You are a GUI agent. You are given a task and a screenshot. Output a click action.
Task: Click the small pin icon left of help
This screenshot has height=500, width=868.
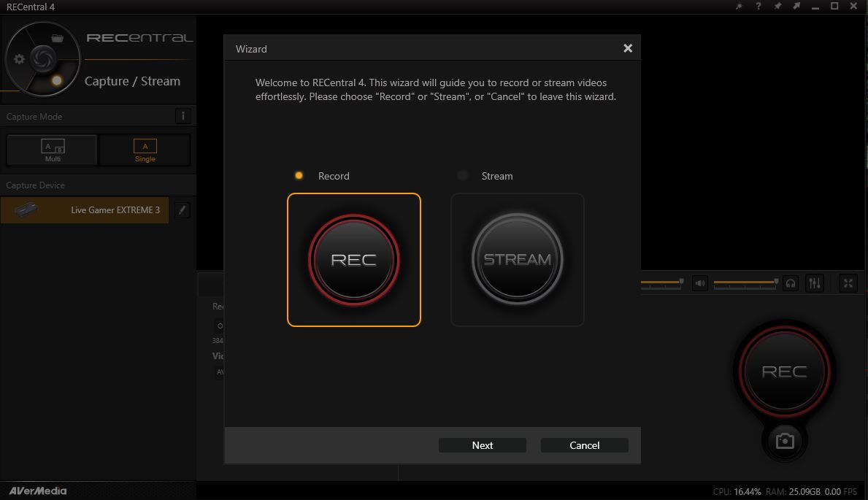tap(739, 6)
